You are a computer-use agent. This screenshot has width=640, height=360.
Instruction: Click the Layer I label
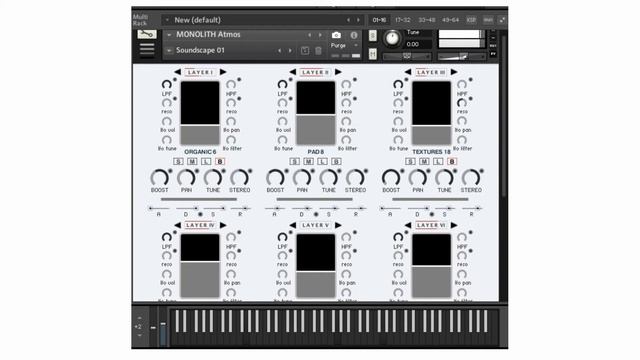coord(200,73)
